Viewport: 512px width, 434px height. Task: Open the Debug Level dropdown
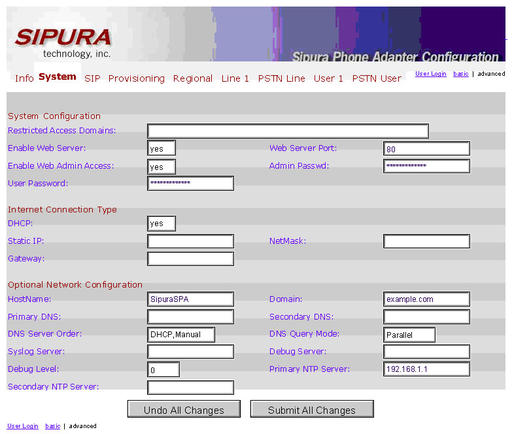tap(163, 370)
